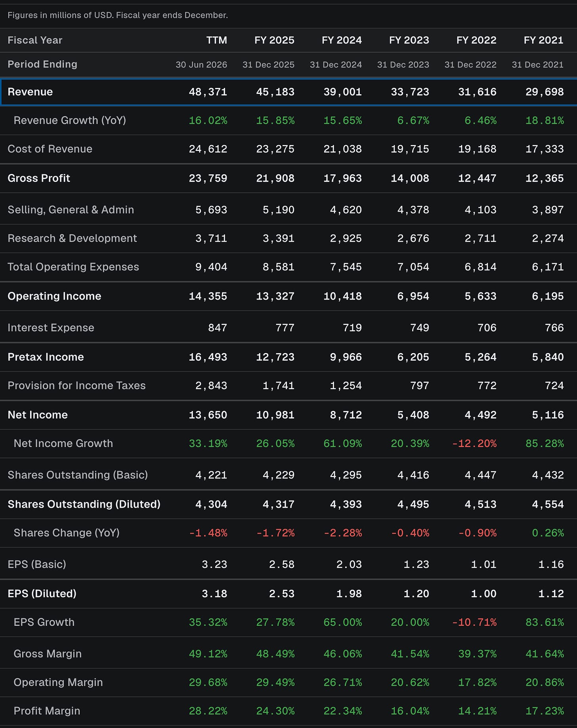577x728 pixels.
Task: Click the Pretax Income row label
Action: [x=46, y=357]
